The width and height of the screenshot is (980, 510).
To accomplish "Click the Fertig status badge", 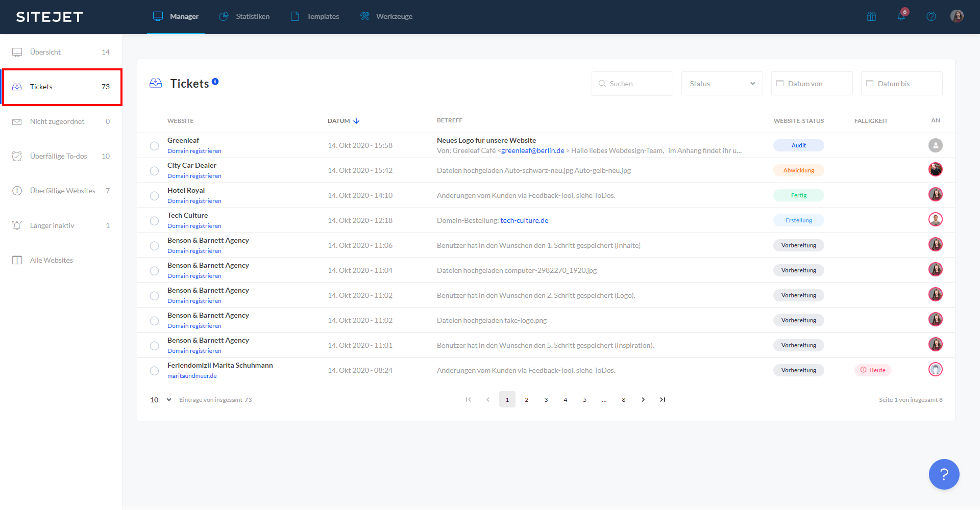I will tap(799, 195).
